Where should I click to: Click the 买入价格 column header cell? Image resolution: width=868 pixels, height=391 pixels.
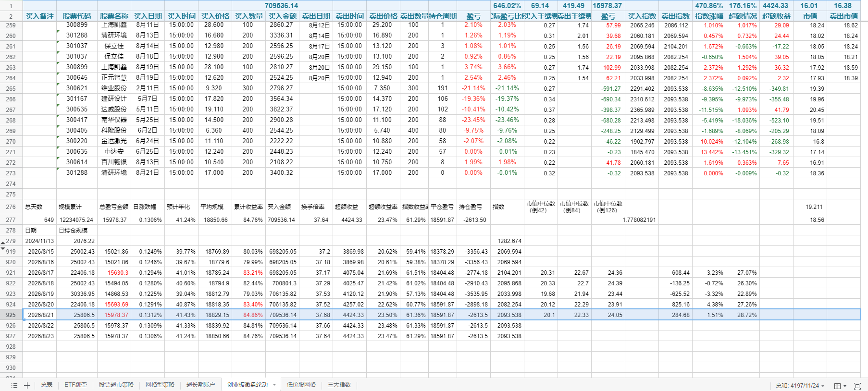click(215, 16)
